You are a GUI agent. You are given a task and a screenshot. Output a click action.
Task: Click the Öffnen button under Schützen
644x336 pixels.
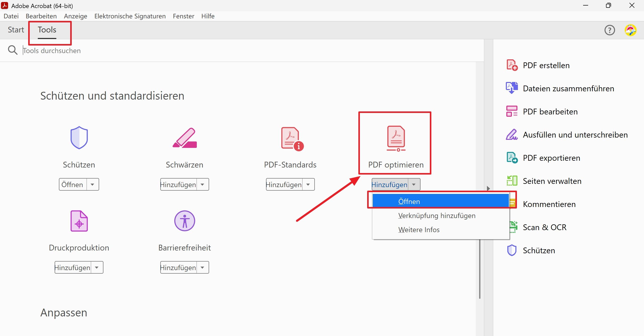tap(73, 184)
